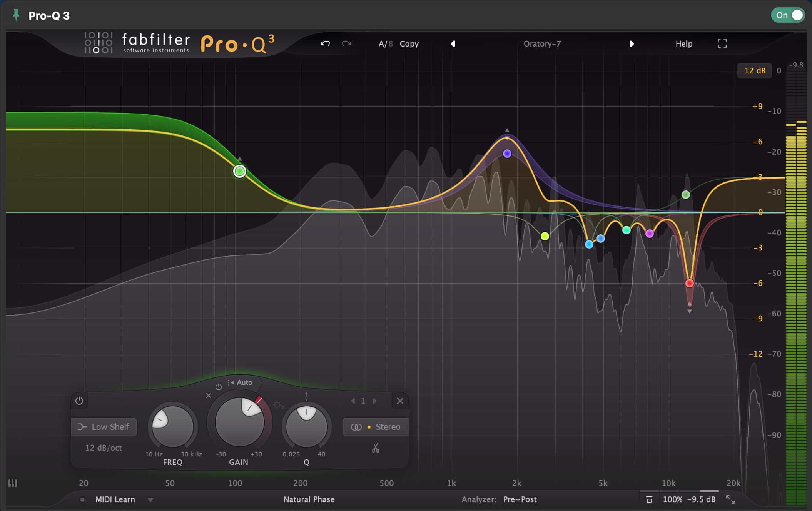The width and height of the screenshot is (812, 511).
Task: Click the scissors split icon
Action: coord(376,448)
